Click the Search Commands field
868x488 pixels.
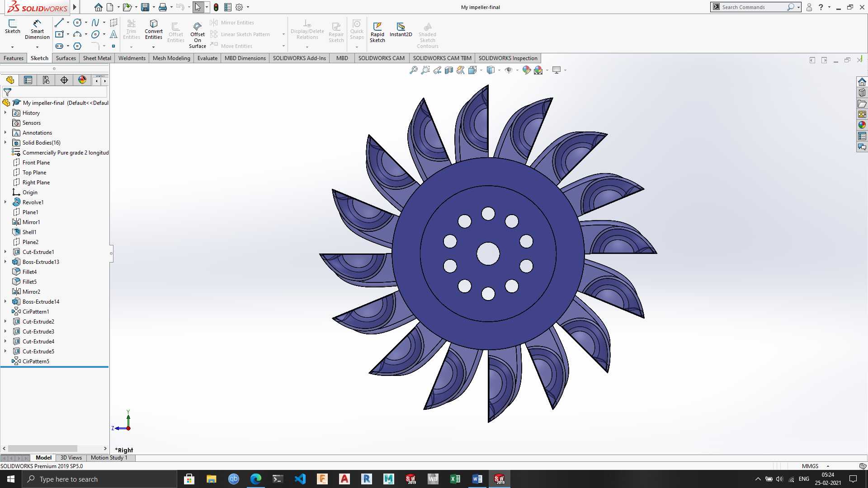754,7
